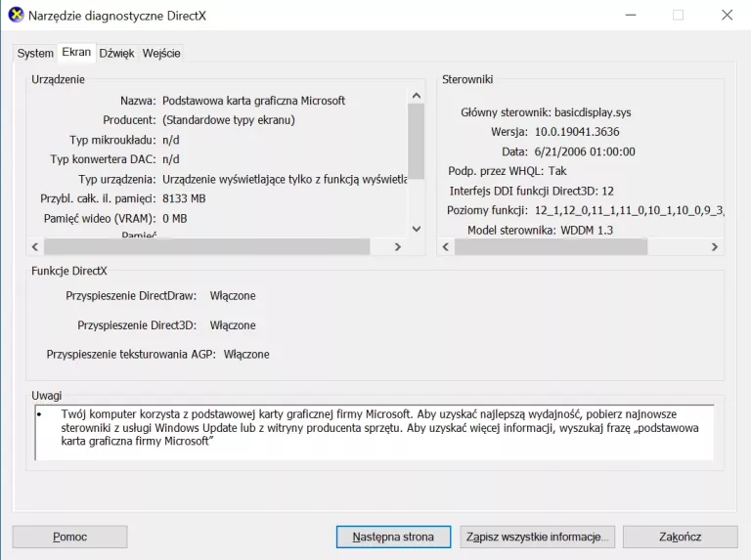Save info via Zapisz wszystkie informacje
Screen dimensions: 751x560
coord(538,537)
